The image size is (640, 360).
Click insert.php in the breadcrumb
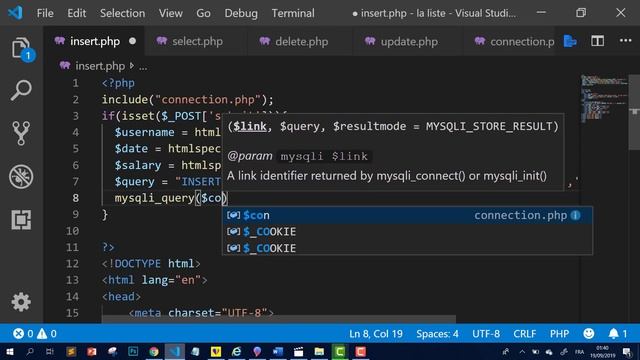pyautogui.click(x=100, y=66)
